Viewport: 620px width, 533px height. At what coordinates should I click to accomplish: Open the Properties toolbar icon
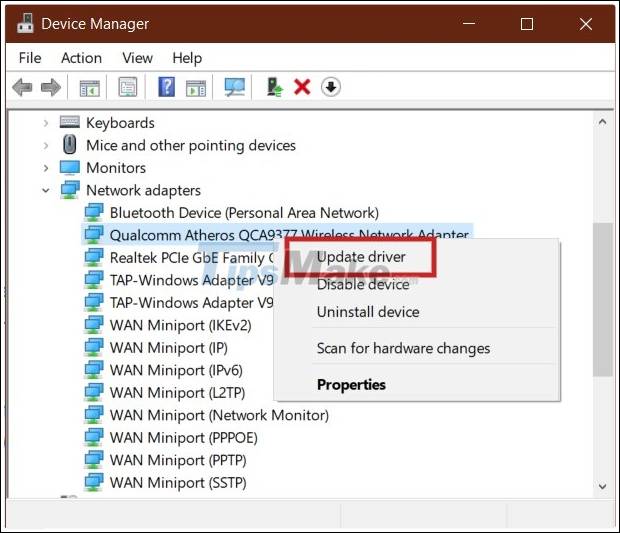(128, 87)
